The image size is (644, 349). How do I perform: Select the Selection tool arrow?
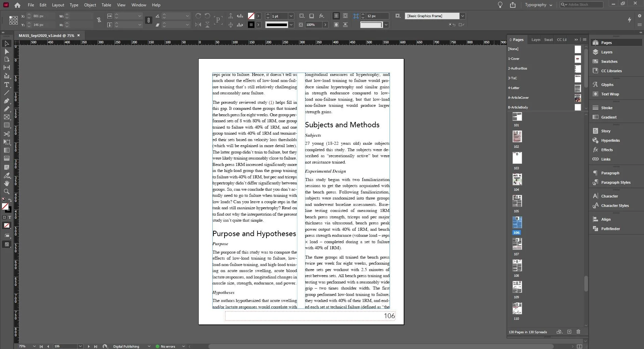(6, 44)
